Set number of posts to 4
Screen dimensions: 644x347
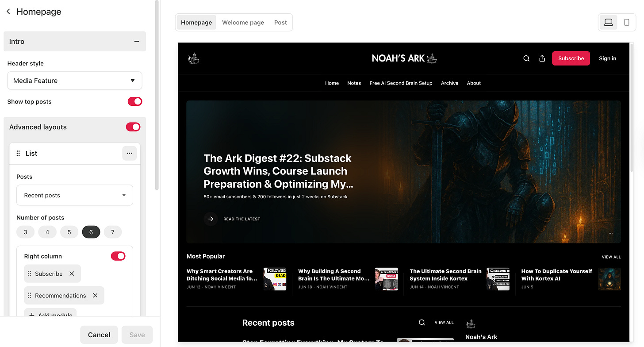47,232
